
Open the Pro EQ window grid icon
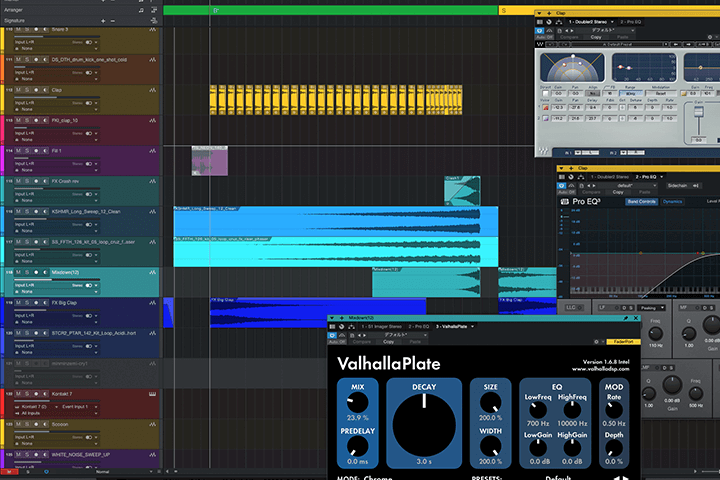pos(562,177)
